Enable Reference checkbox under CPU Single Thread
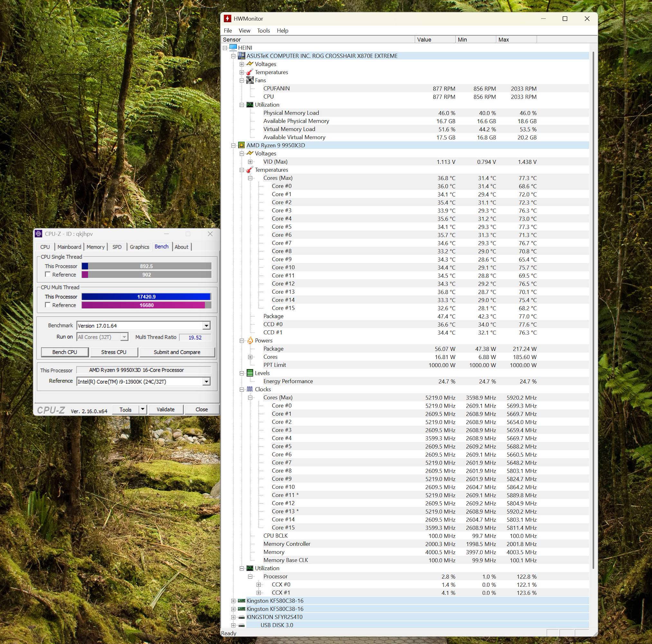The width and height of the screenshot is (652, 644). click(48, 275)
